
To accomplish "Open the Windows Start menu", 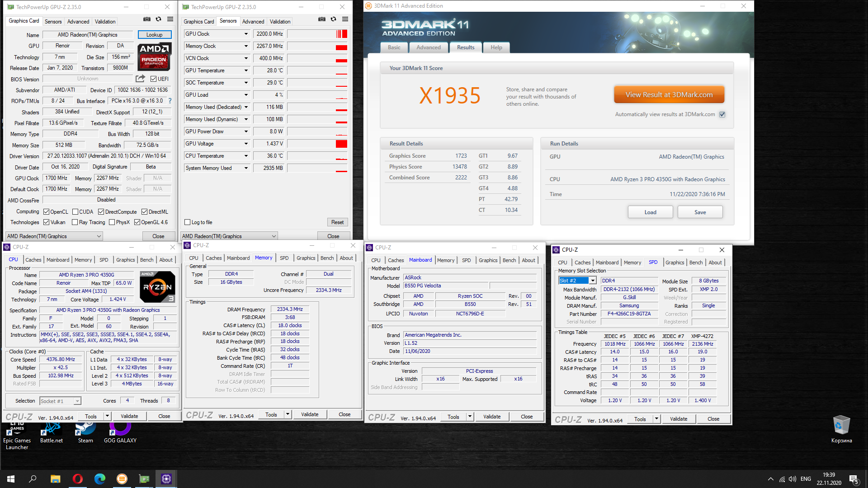I will click(11, 479).
